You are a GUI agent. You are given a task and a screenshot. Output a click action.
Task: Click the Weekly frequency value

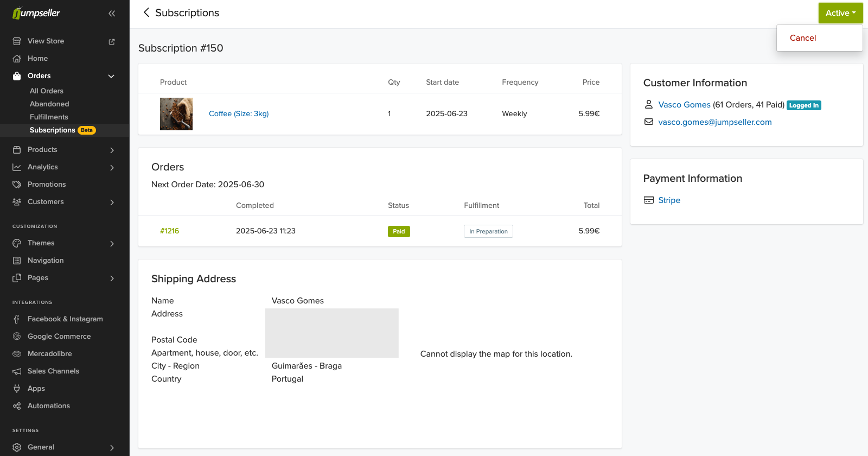pyautogui.click(x=514, y=113)
